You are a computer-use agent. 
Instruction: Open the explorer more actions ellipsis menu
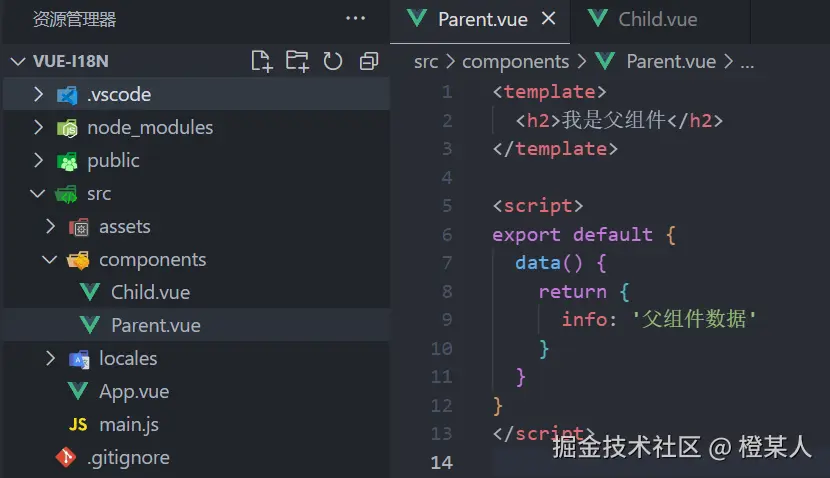point(355,19)
